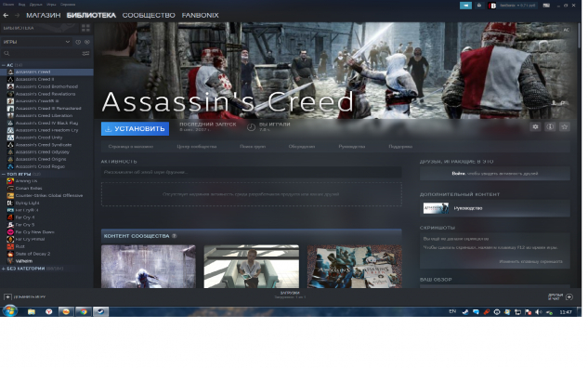Go back with the left arrow icon
Viewport: 588px width, 368px height.
pos(6,16)
